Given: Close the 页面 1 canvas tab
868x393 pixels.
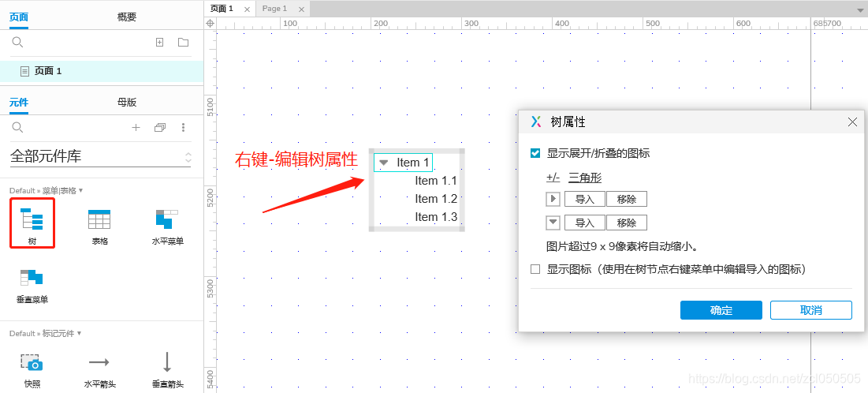Looking at the screenshot, I should 247,9.
